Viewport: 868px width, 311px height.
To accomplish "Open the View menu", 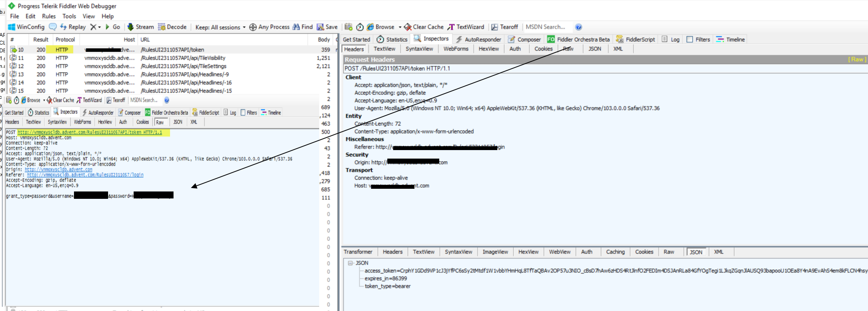I will click(x=89, y=16).
